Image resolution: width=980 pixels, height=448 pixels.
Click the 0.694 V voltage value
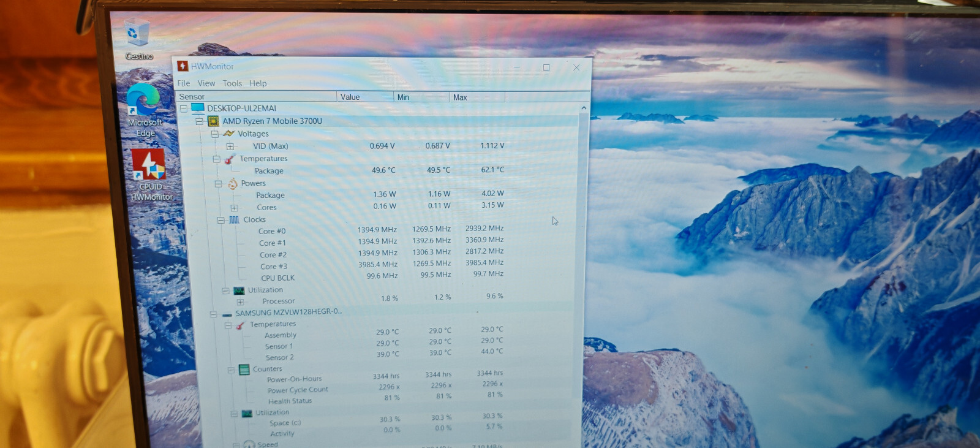pos(382,146)
